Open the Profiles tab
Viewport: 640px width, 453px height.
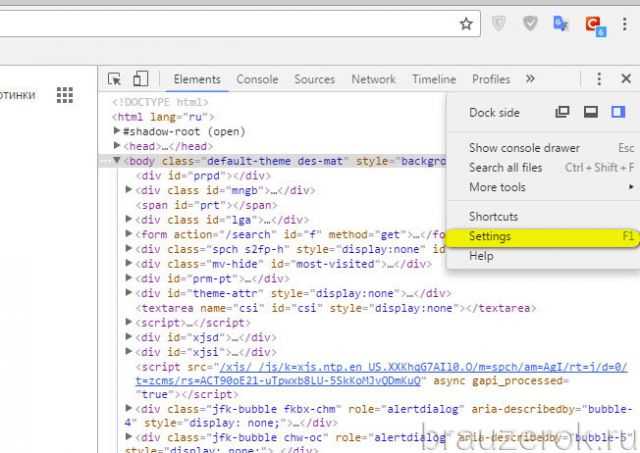coord(491,79)
